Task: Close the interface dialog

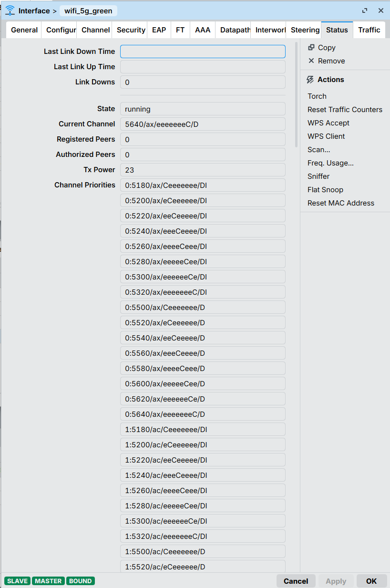Action: pyautogui.click(x=381, y=10)
